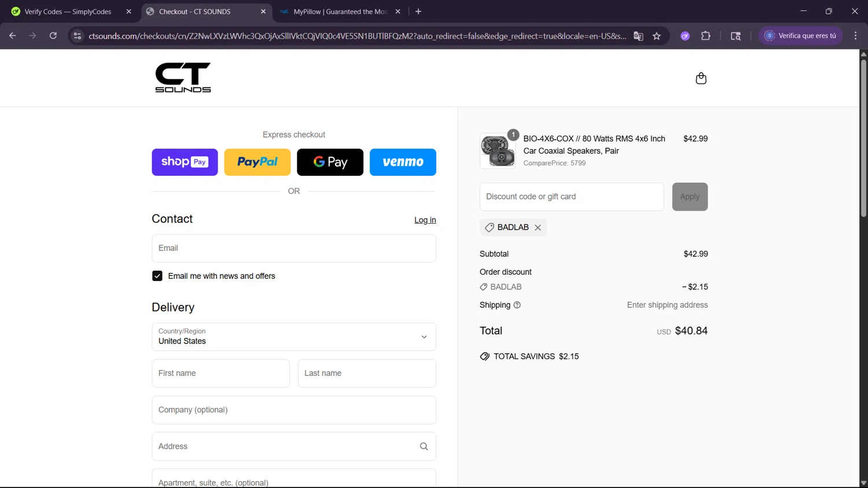868x488 pixels.
Task: Focus the Company (optional) field
Action: [x=294, y=410]
